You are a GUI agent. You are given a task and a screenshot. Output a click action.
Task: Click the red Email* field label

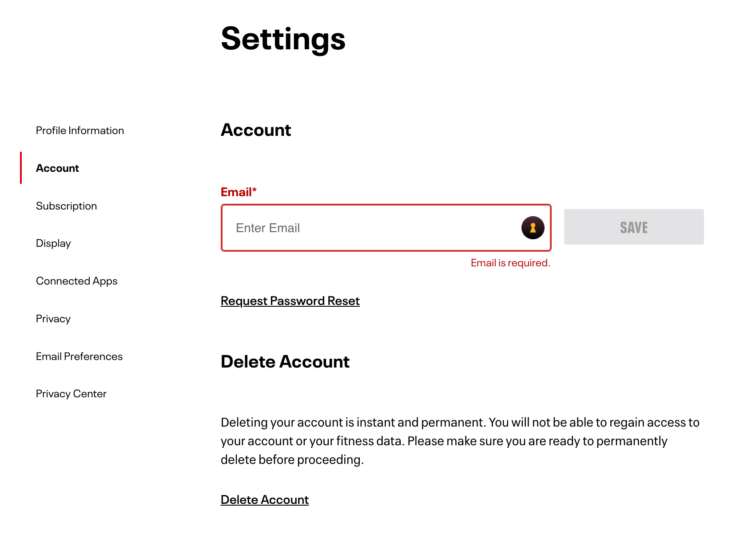pyautogui.click(x=239, y=192)
